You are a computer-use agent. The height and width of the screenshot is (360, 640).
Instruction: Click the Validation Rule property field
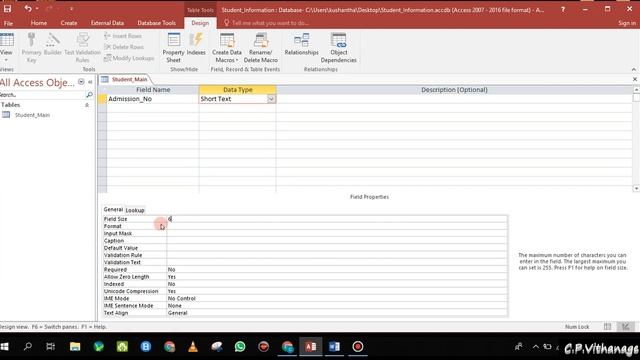point(337,255)
